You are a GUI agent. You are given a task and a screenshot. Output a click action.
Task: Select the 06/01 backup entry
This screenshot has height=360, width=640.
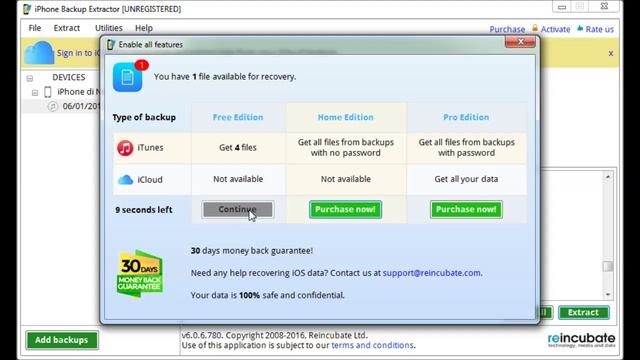81,106
